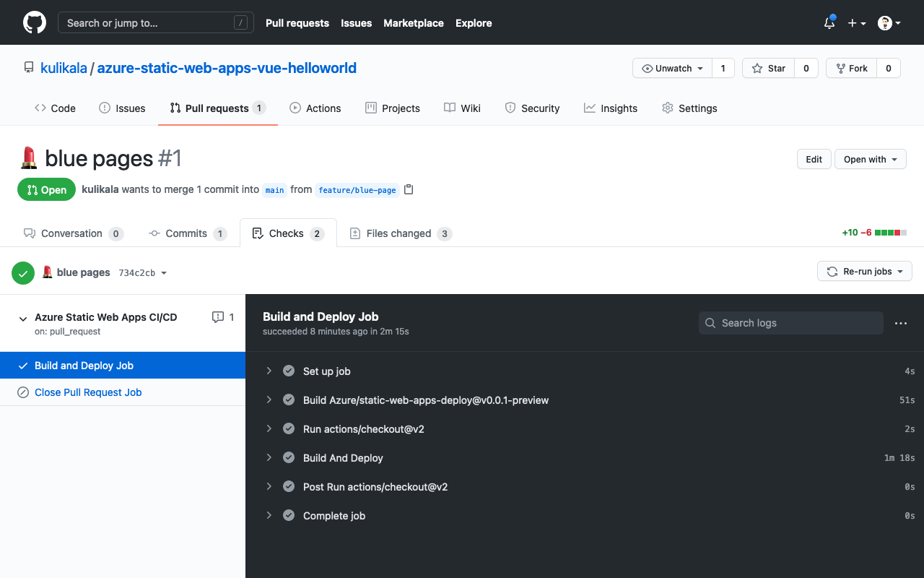
Task: Switch to the Commits tab
Action: [188, 233]
